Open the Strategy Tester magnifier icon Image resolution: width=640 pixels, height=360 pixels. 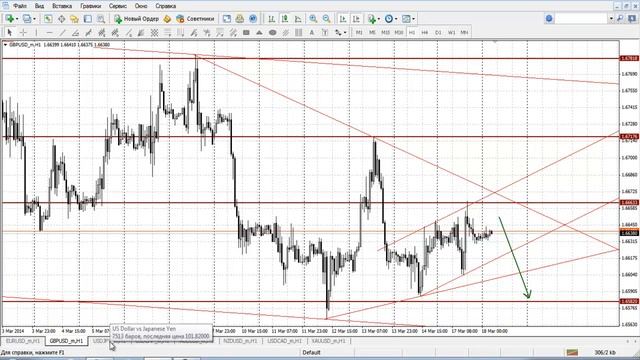(101, 19)
